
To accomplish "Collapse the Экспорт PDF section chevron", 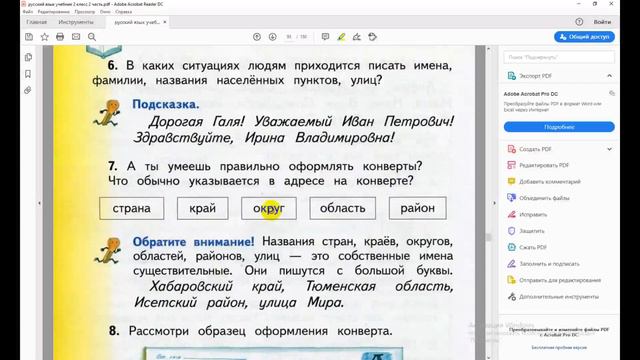I will click(609, 76).
